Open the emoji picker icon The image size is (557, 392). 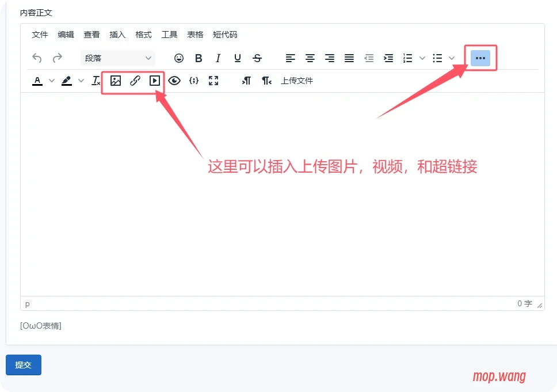coord(179,58)
